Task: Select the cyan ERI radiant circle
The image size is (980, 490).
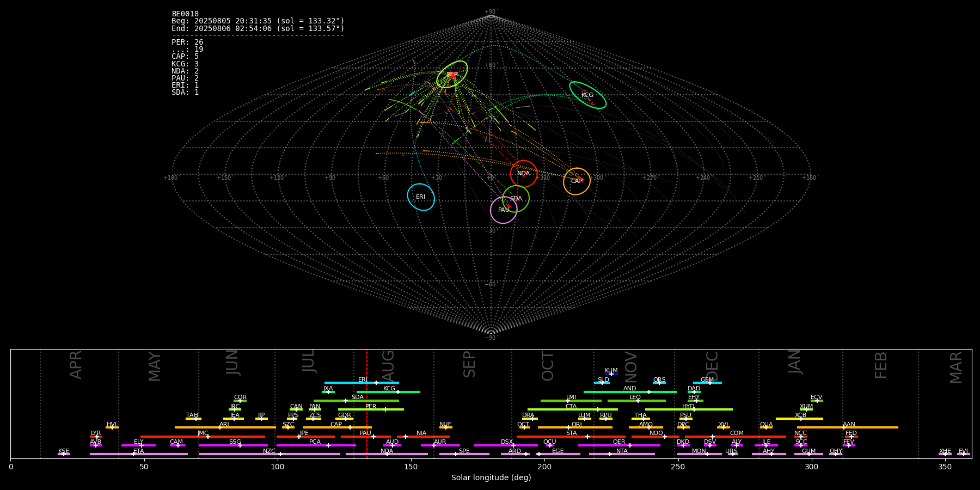Action: (421, 197)
